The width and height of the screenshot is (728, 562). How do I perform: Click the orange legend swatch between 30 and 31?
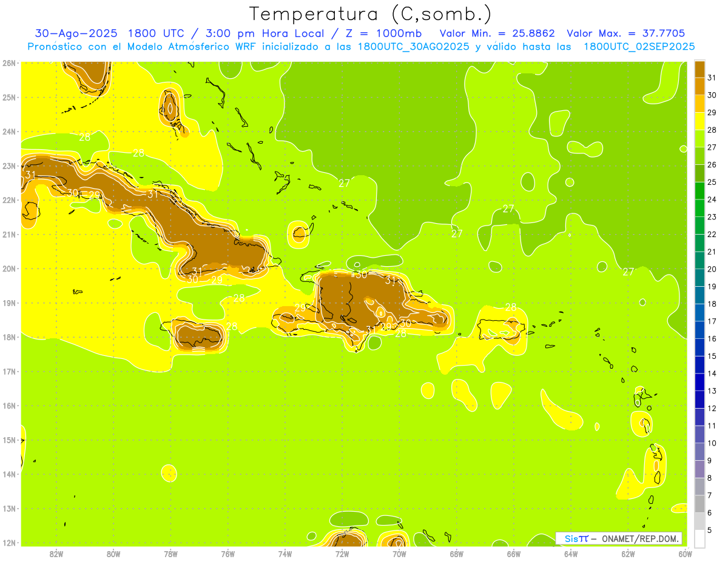[699, 87]
